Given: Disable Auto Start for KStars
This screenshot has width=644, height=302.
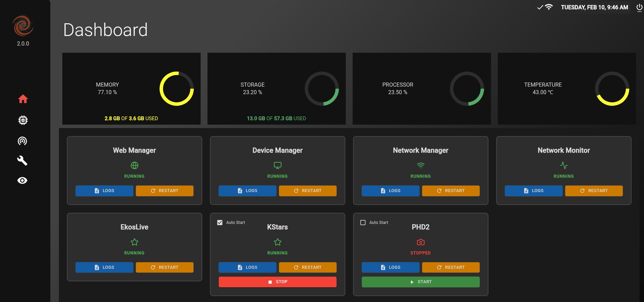Looking at the screenshot, I should click(x=220, y=223).
